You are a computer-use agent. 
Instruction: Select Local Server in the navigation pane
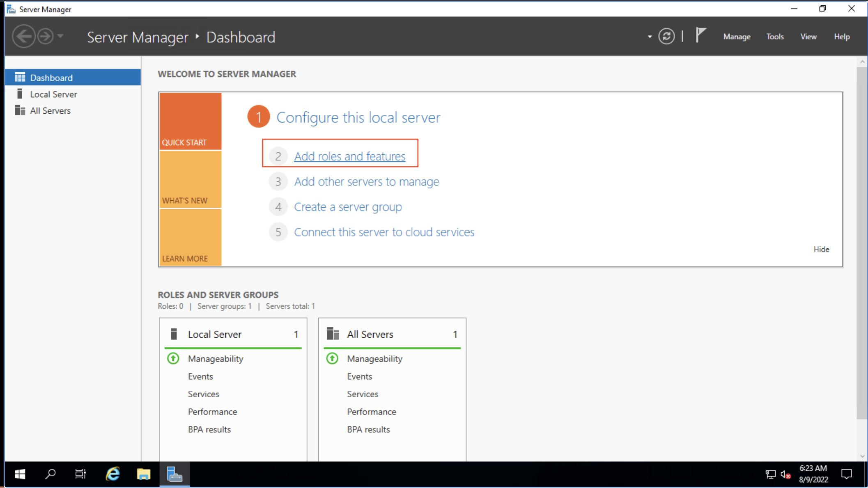coord(73,94)
